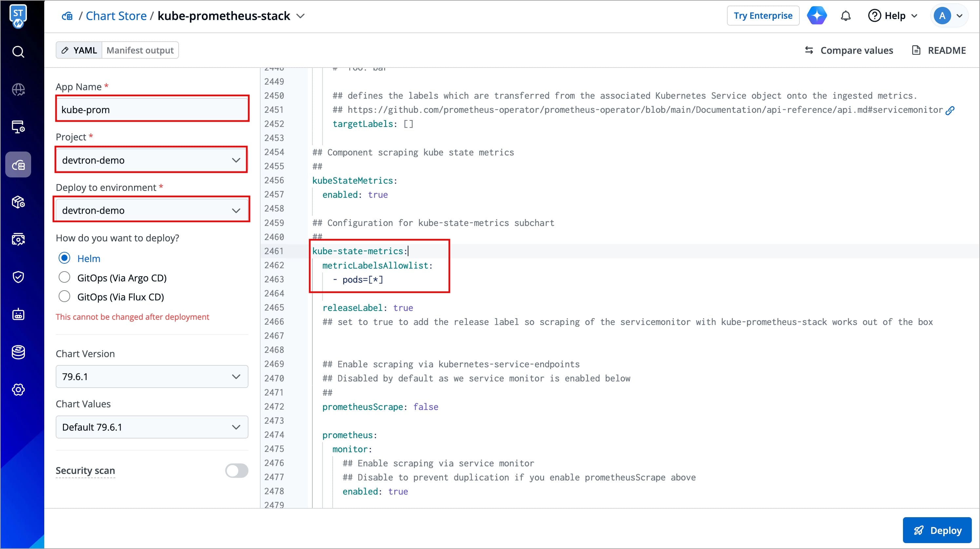Click Try Enterprise button
This screenshot has height=549, width=980.
[763, 16]
